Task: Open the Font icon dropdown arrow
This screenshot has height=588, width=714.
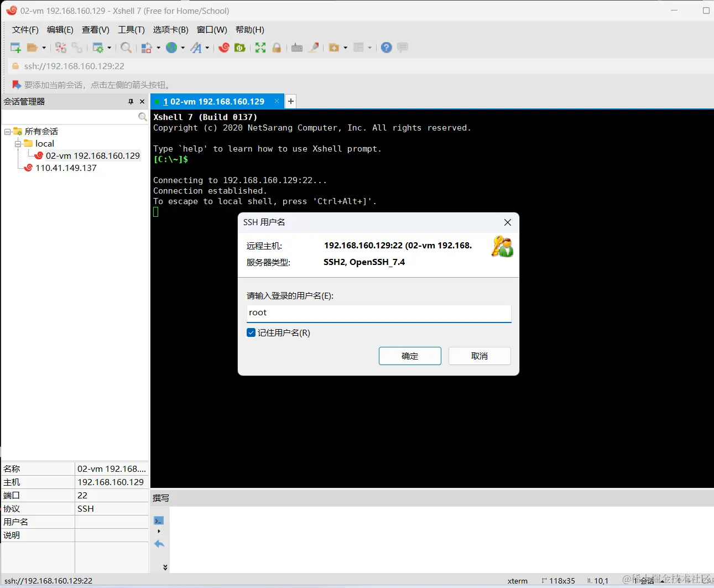Action: (207, 48)
